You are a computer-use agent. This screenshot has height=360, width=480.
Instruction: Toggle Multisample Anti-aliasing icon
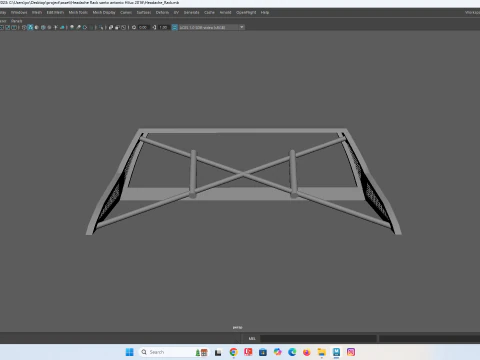[x=85, y=27]
